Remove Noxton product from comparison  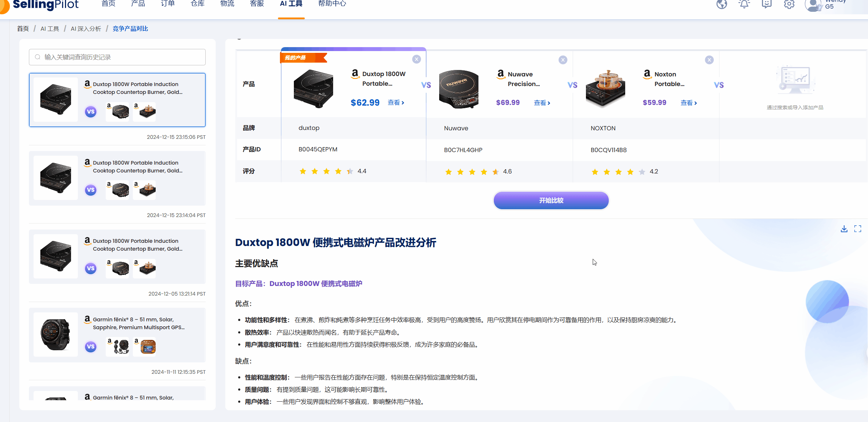[x=709, y=60]
